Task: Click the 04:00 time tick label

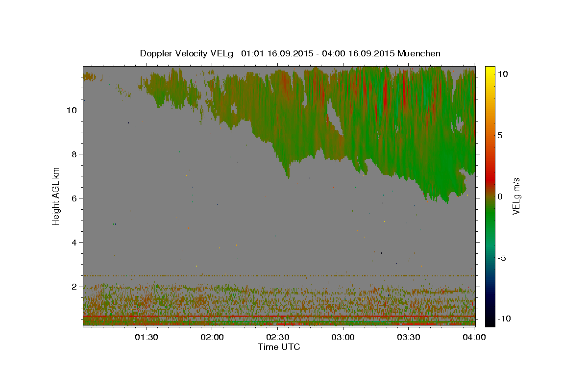Action: (x=474, y=337)
